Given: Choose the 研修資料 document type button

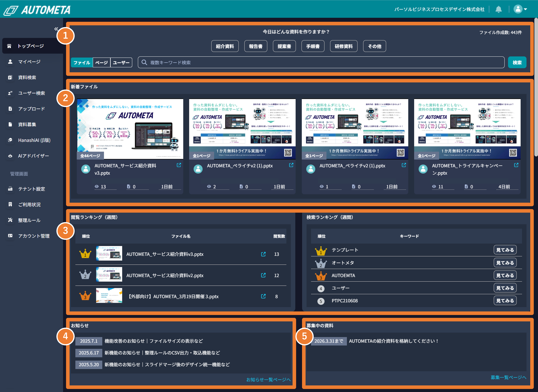Looking at the screenshot, I should [x=343, y=46].
